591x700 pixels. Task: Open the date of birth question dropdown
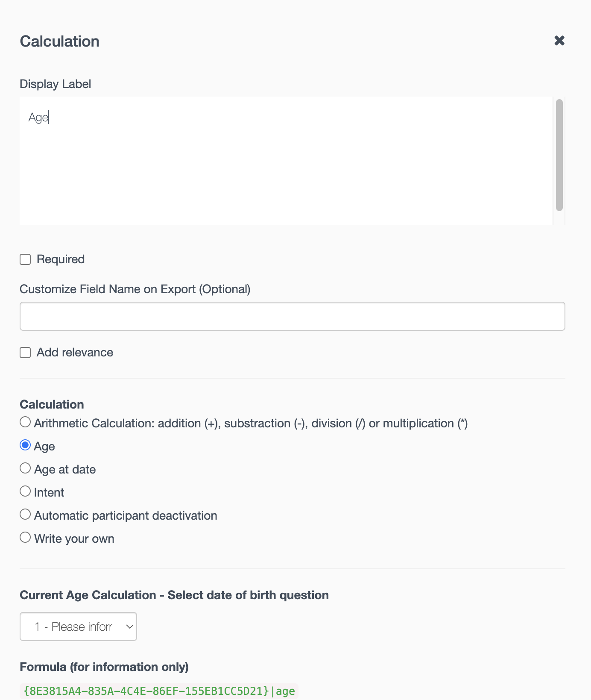(78, 626)
